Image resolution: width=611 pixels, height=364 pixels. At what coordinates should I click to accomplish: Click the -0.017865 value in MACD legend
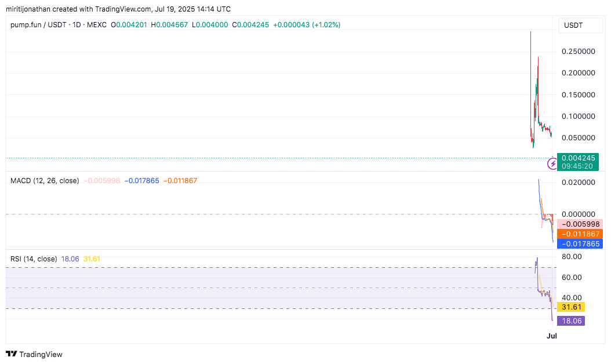[142, 181]
